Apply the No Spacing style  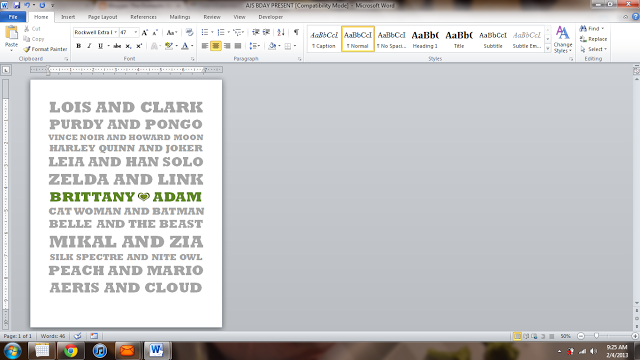[x=391, y=39]
